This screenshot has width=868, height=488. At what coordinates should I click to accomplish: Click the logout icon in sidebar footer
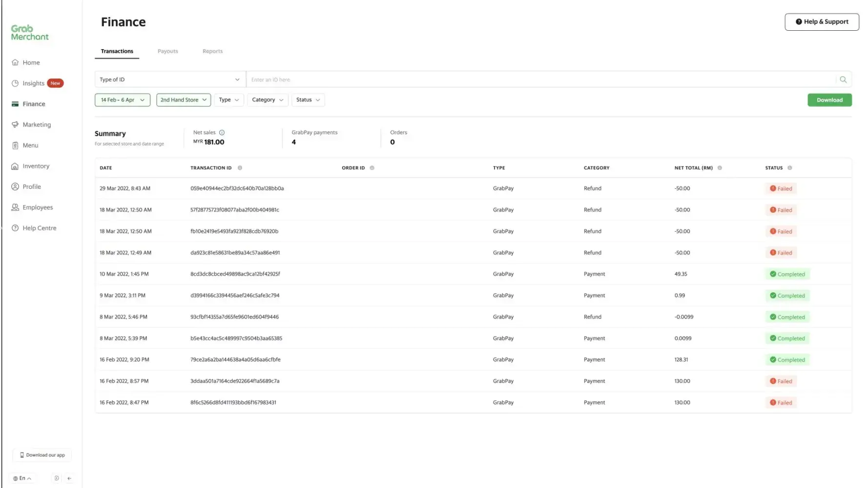click(x=57, y=478)
